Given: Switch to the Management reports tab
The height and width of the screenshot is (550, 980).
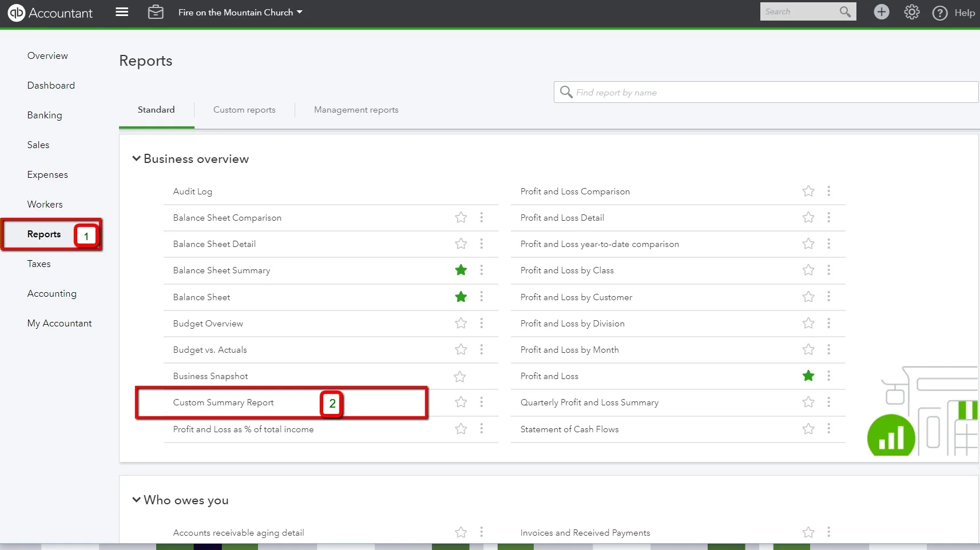Looking at the screenshot, I should point(356,110).
